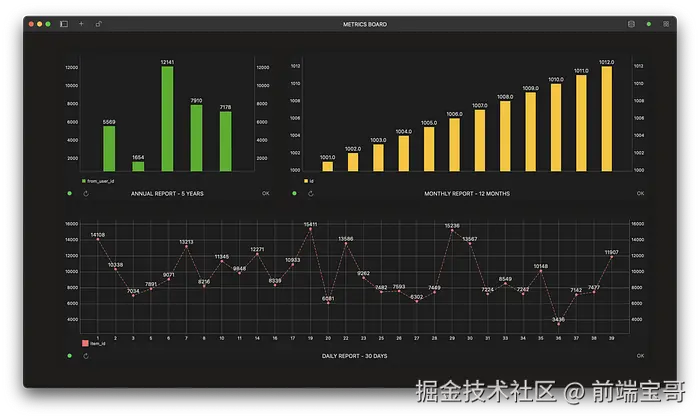700x419 pixels.
Task: Select the yellow bar labeled 1006.0
Action: point(454,145)
